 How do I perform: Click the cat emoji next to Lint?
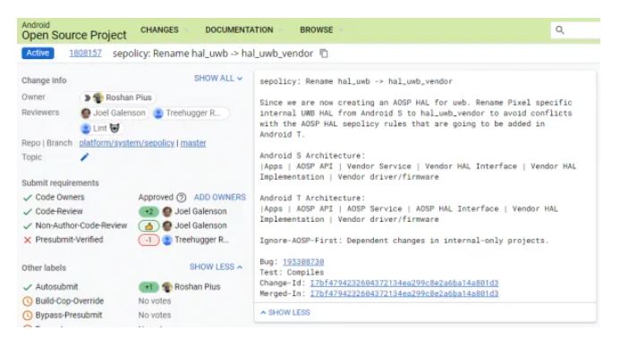pos(115,128)
